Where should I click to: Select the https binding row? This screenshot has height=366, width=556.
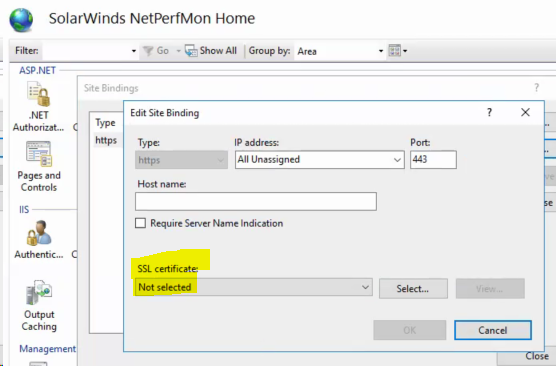[106, 140]
